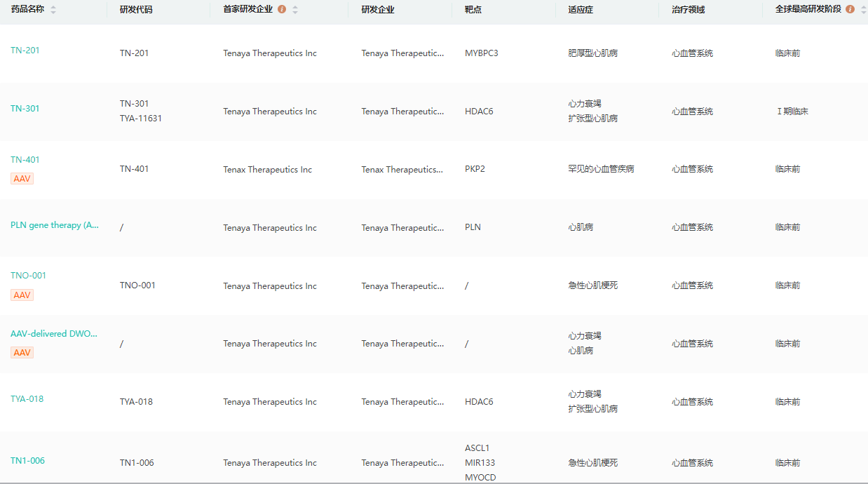Click 靶点 column header

click(x=473, y=10)
